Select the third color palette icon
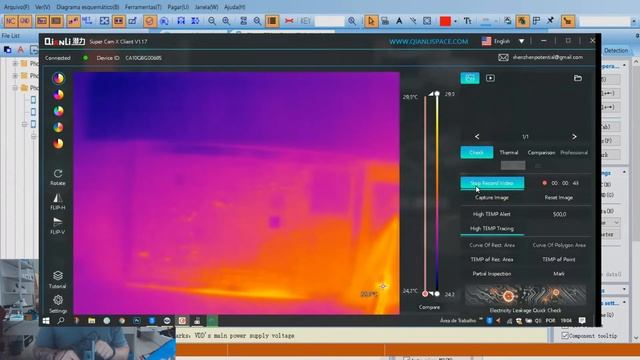This screenshot has width=640, height=360. [x=58, y=111]
